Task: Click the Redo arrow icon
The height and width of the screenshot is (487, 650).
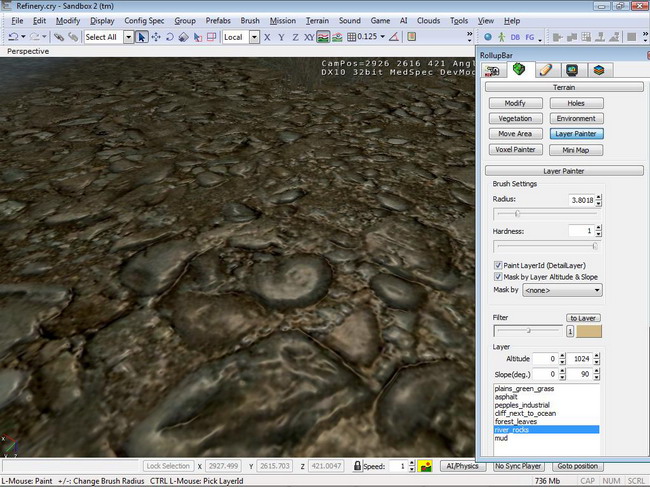Action: [34, 37]
